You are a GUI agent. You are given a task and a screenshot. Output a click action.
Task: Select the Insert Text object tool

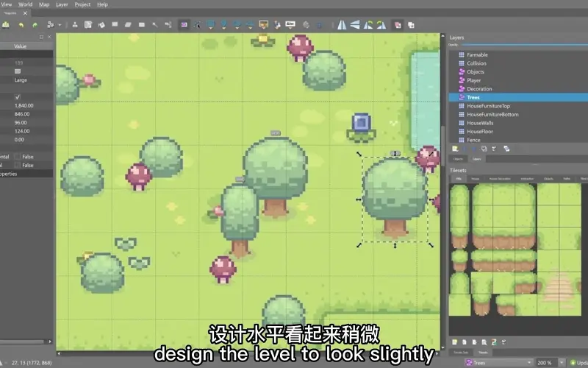point(290,25)
